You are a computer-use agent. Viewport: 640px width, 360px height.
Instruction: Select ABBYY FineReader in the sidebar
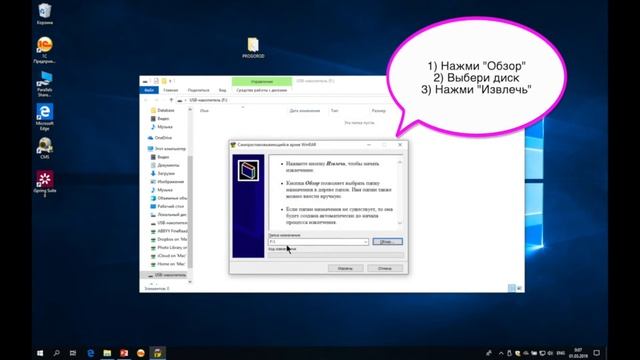169,231
